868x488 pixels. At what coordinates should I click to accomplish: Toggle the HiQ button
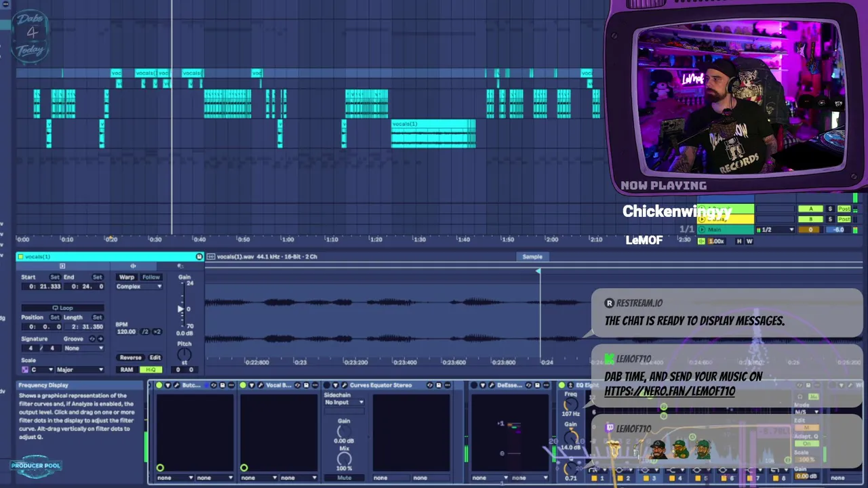pyautogui.click(x=151, y=369)
